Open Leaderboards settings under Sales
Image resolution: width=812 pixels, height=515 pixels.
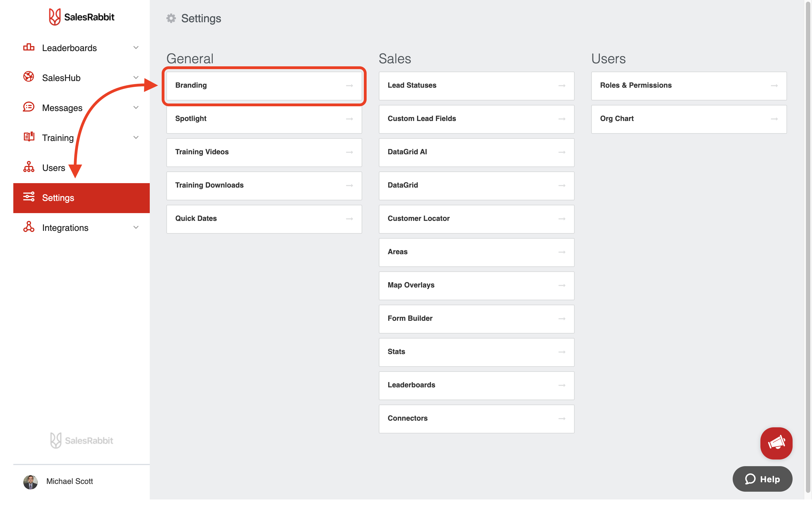pos(476,385)
